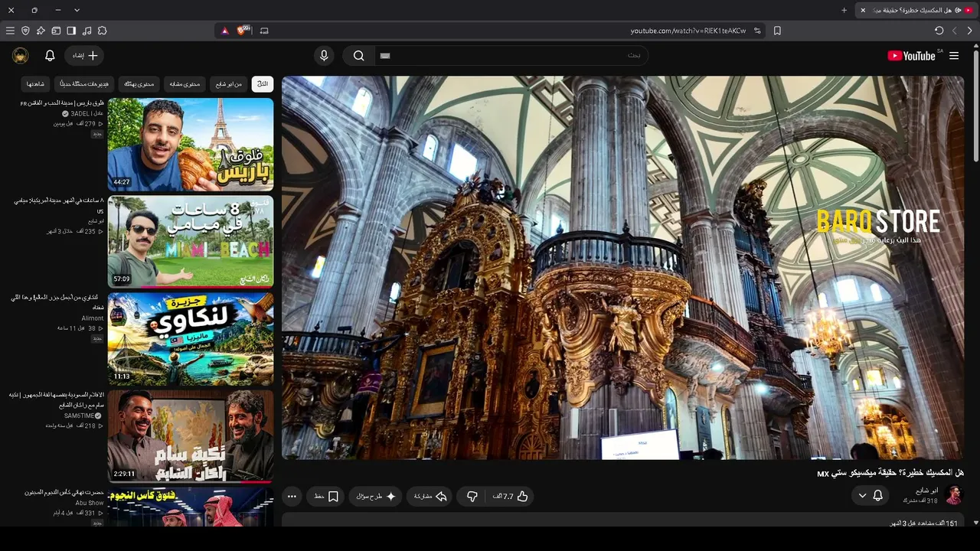This screenshot has width=980, height=551.
Task: Open a new browser tab
Action: coord(844,10)
